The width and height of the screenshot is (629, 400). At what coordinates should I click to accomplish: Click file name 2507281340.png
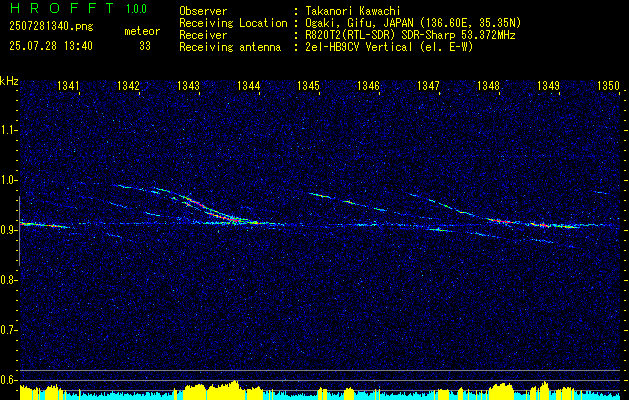point(51,27)
